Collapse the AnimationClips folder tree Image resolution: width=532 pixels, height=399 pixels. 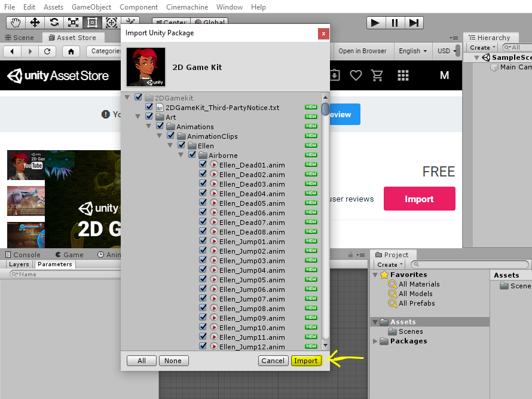pyautogui.click(x=160, y=136)
